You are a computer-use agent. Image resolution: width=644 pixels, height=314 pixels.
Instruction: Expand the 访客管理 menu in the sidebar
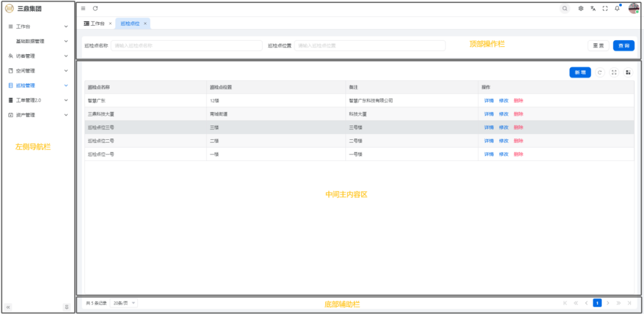[38, 56]
